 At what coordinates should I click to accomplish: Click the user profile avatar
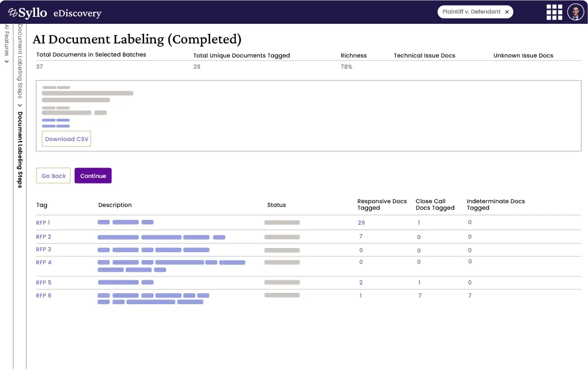pos(575,12)
